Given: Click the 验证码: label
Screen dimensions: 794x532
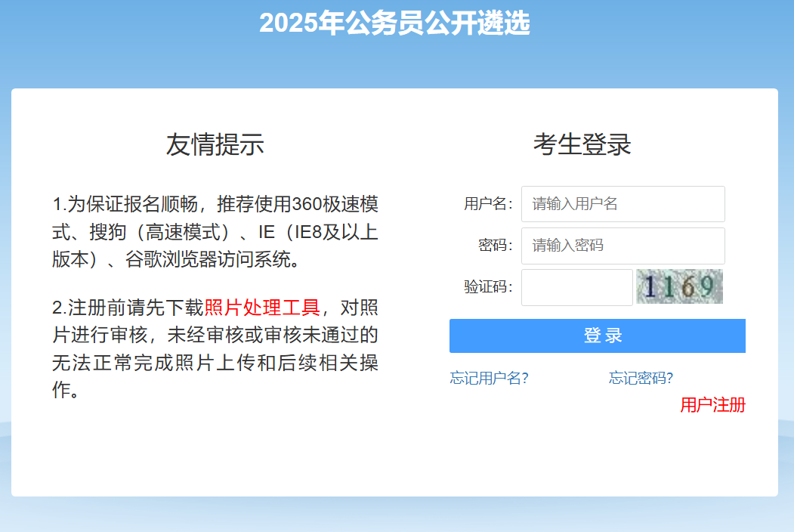Looking at the screenshot, I should pos(488,287).
